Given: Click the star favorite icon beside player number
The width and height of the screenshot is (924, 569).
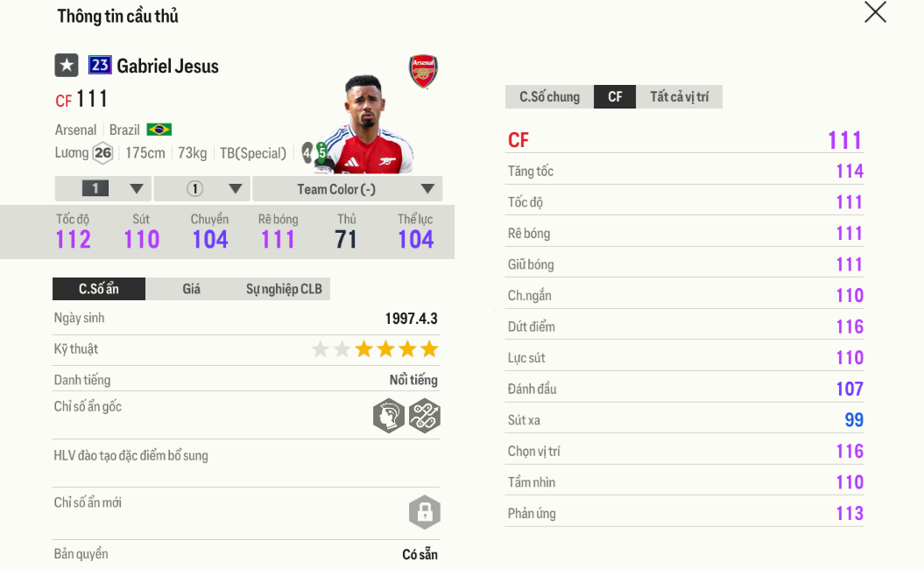Looking at the screenshot, I should click(66, 65).
